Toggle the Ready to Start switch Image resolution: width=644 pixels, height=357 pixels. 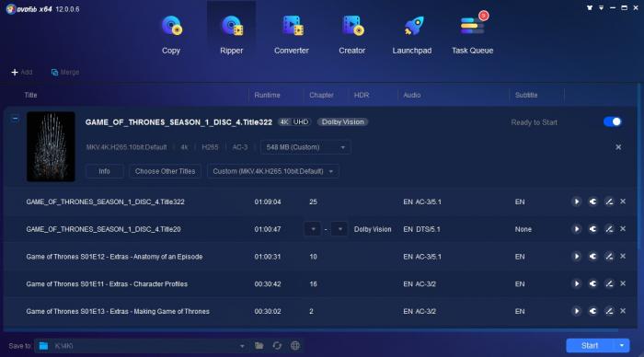(x=612, y=122)
